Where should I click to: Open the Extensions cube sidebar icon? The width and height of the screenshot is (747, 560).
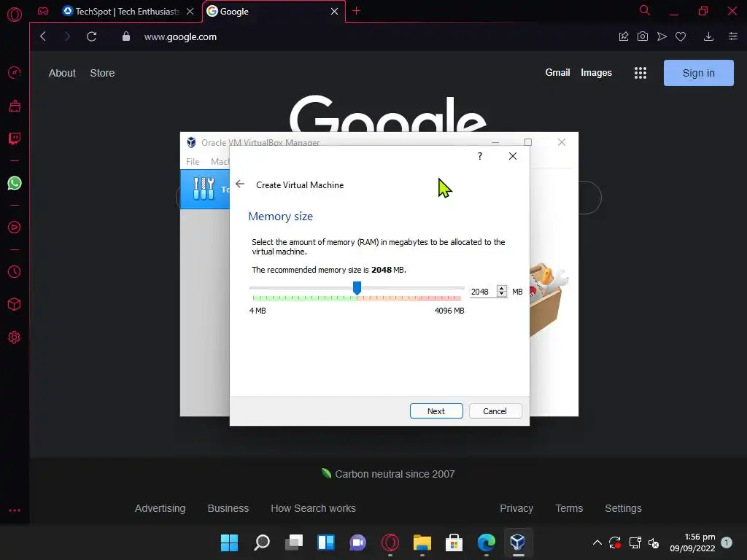[15, 304]
